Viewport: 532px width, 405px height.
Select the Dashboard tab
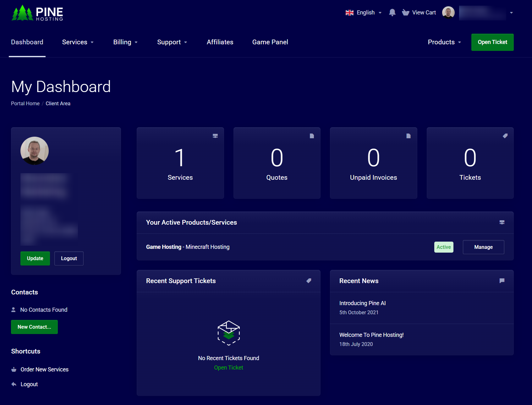27,42
